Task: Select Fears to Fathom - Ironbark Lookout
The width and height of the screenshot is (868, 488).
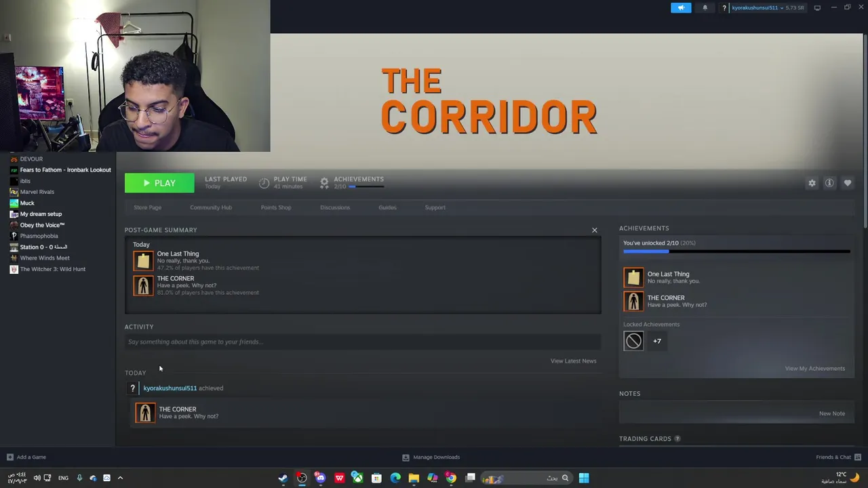Action: coord(65,170)
